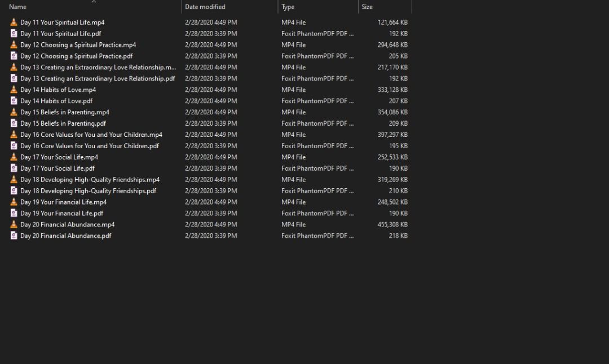Select file Day 11 Your Spiritual Life.pdf
The image size is (609, 364).
tap(60, 34)
